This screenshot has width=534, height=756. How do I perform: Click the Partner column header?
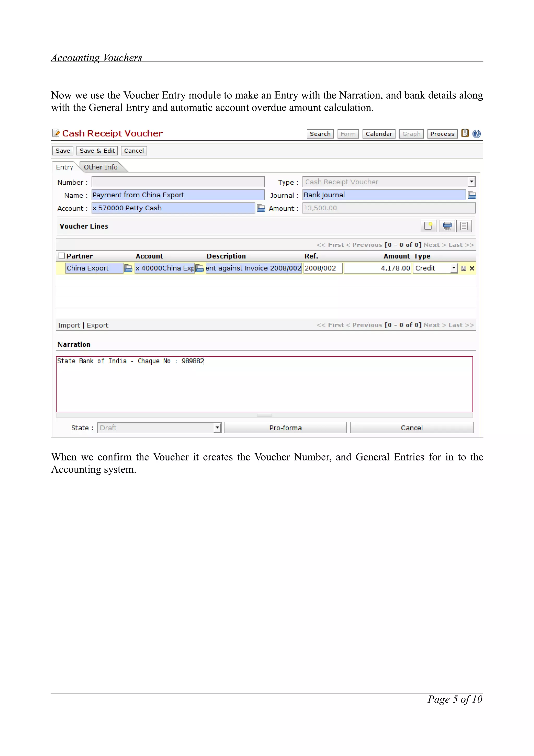tap(79, 256)
